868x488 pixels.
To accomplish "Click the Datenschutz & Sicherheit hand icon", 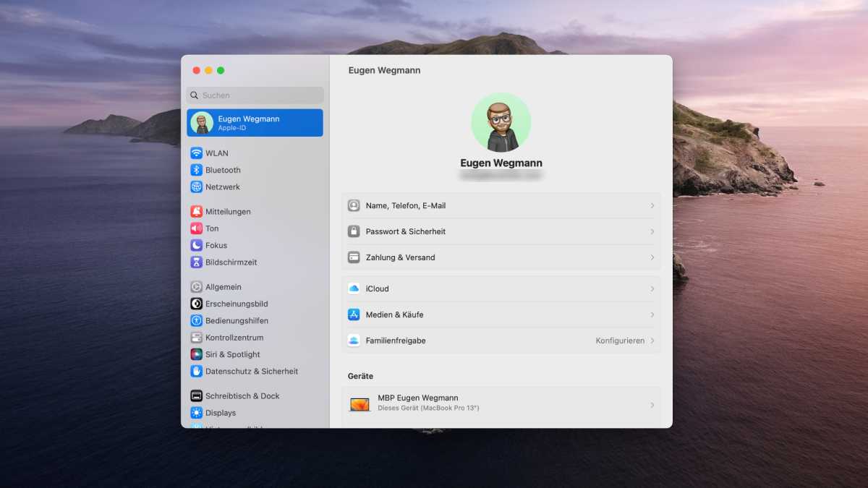I will [196, 371].
